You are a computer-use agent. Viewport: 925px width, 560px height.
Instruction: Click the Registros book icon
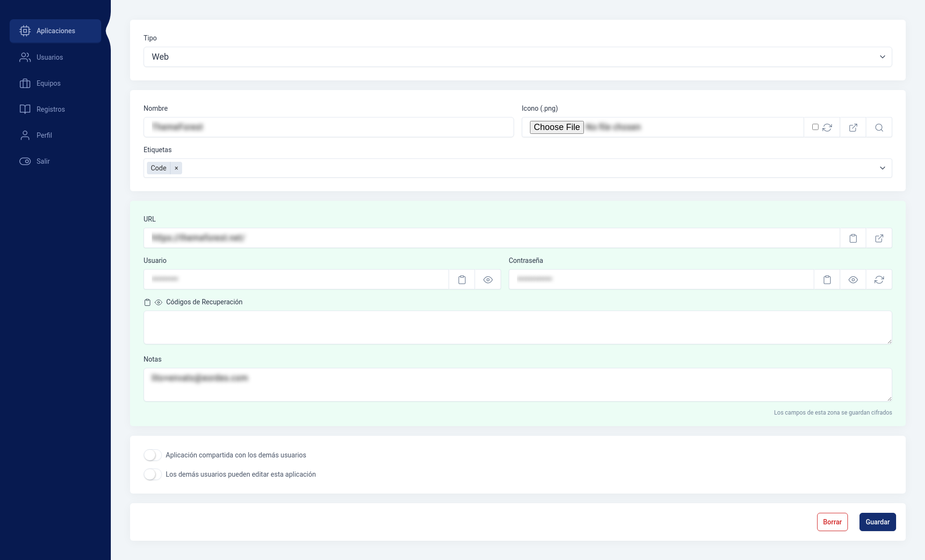(25, 109)
